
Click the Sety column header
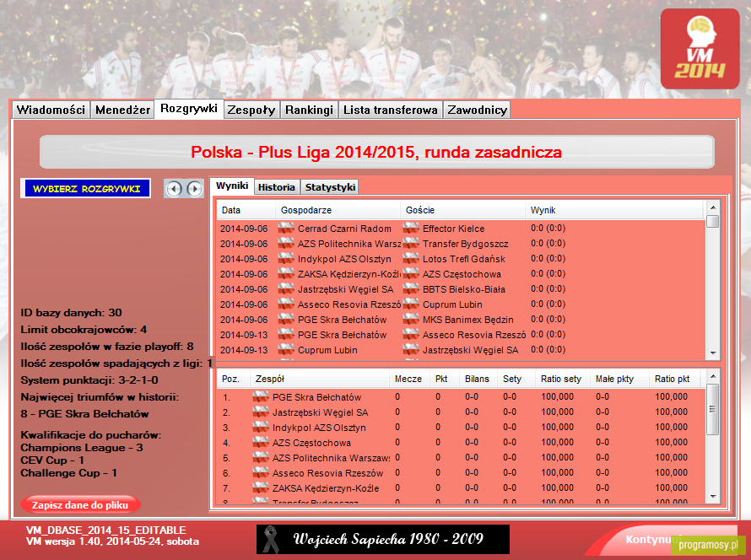pyautogui.click(x=516, y=379)
